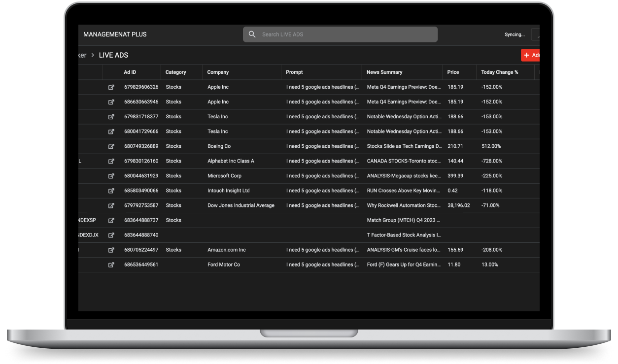The height and width of the screenshot is (364, 618).
Task: Select the Microsoft Corp cell
Action: (225, 176)
